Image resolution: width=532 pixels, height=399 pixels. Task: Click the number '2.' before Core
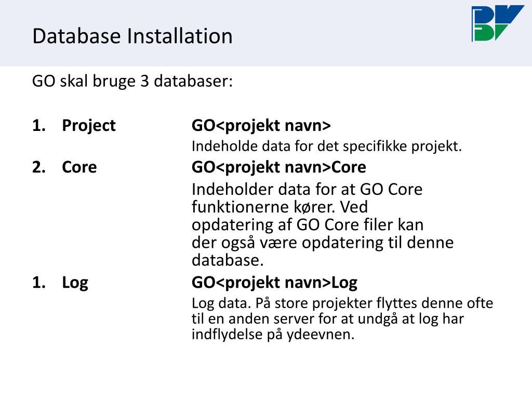click(39, 167)
